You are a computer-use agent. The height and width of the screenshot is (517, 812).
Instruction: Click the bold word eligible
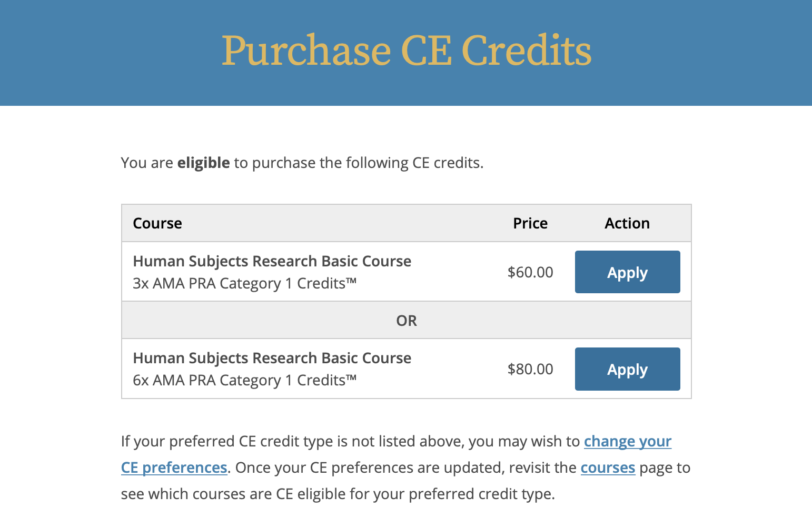pyautogui.click(x=203, y=163)
